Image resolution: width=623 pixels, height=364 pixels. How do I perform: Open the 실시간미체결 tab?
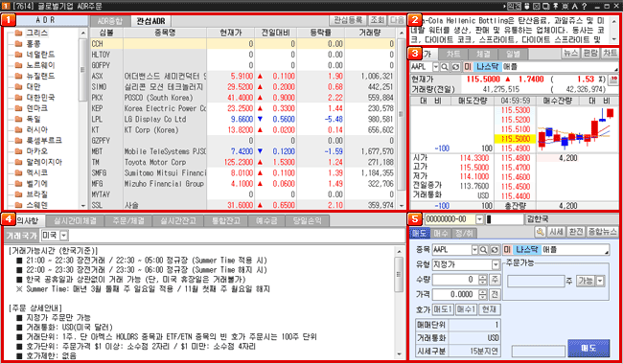[x=74, y=221]
